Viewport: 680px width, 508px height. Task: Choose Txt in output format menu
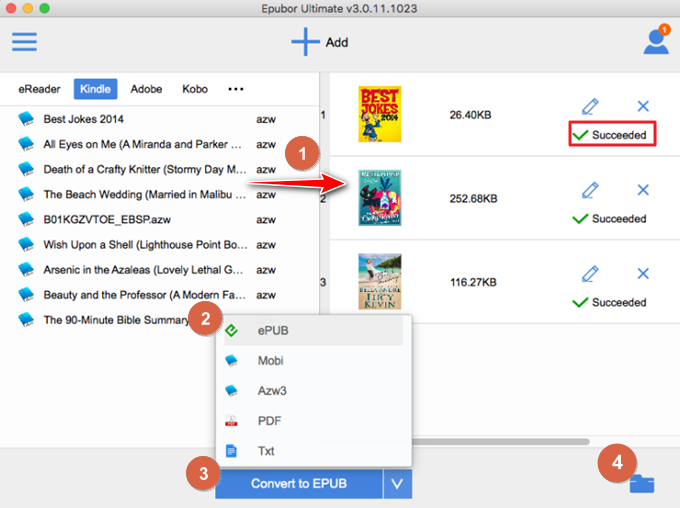click(x=314, y=451)
